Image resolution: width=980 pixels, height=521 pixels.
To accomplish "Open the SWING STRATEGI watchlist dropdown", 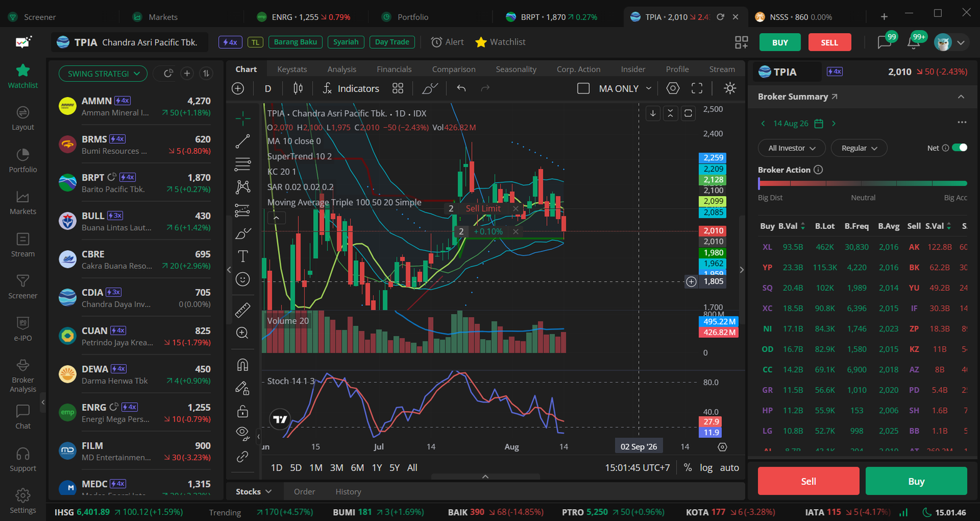I will pos(103,74).
